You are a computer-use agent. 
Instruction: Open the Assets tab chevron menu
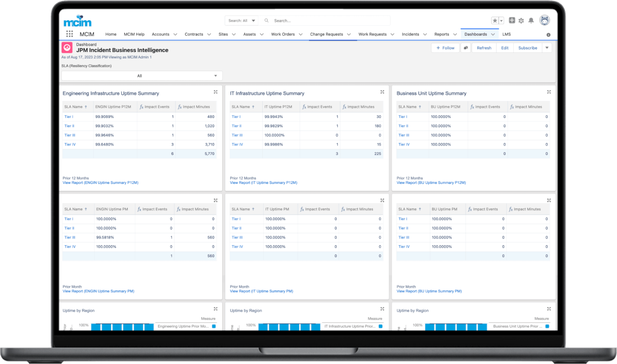(x=261, y=34)
